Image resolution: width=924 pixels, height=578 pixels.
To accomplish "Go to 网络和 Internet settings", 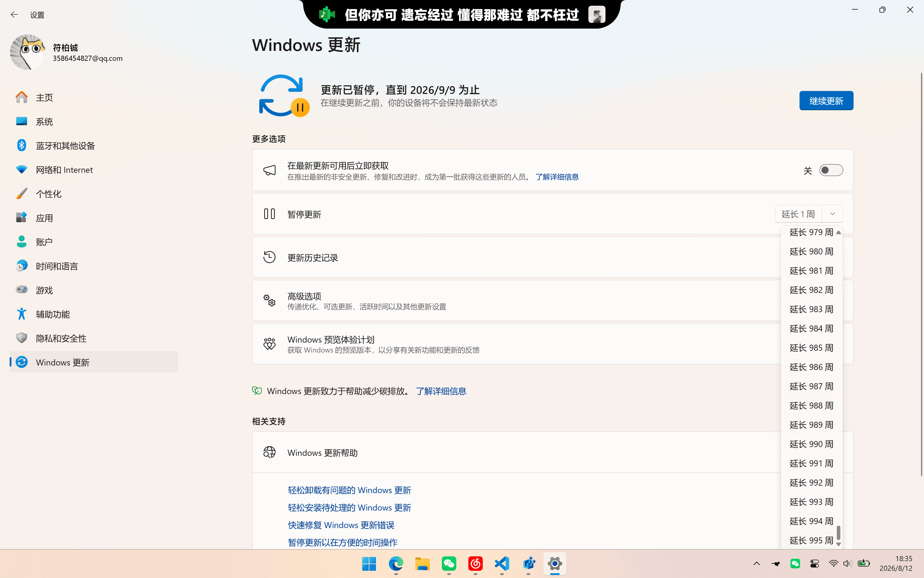I will [94, 170].
